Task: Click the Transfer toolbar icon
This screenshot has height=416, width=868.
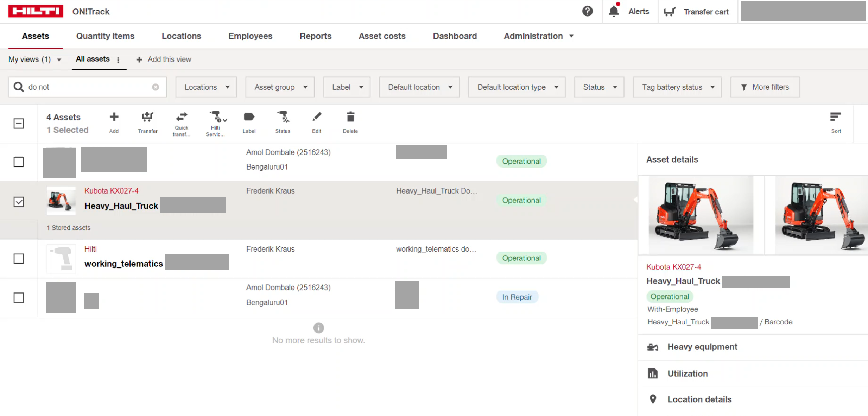Action: click(147, 117)
